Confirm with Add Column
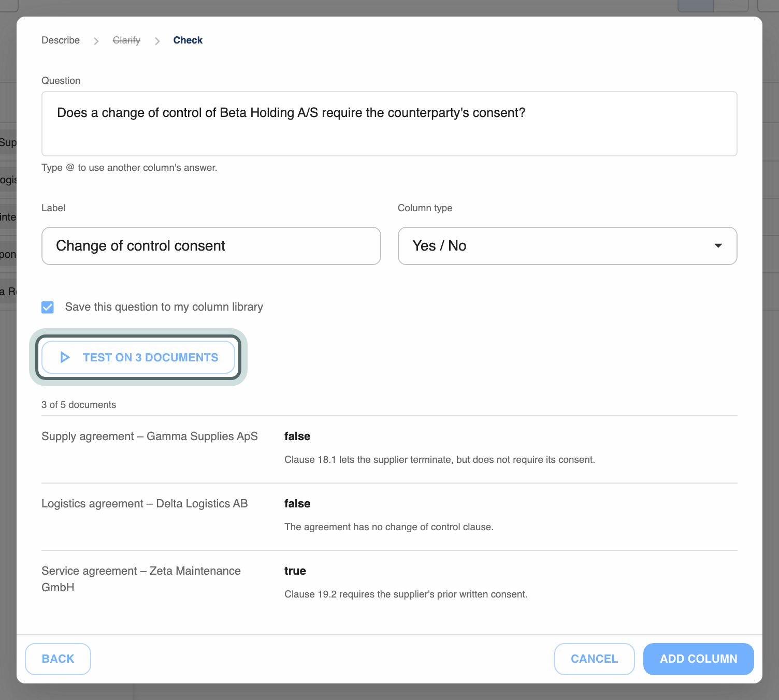 point(699,659)
